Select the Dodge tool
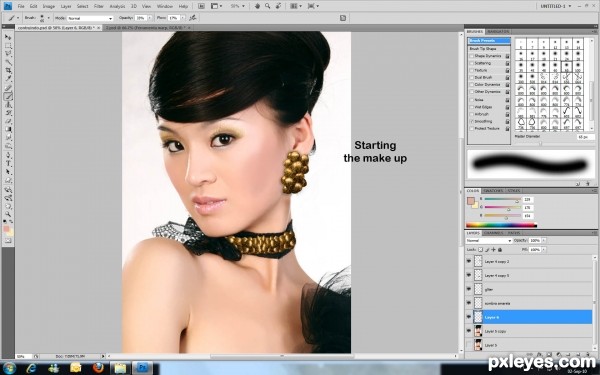This screenshot has width=600, height=375. pos(8,147)
